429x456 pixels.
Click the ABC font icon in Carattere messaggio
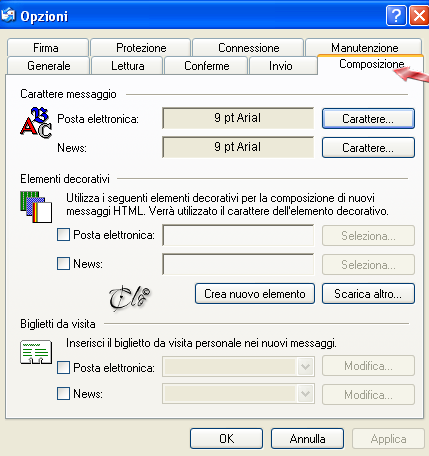[36, 123]
